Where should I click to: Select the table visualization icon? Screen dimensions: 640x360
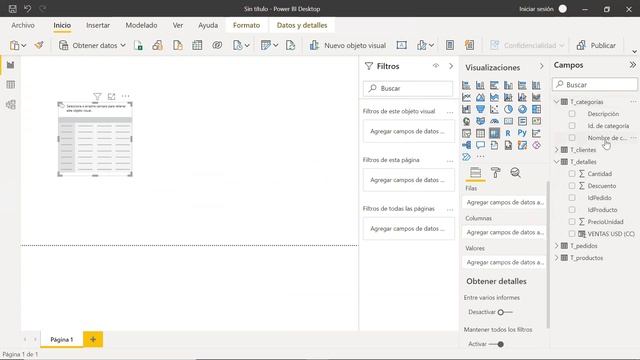480,133
